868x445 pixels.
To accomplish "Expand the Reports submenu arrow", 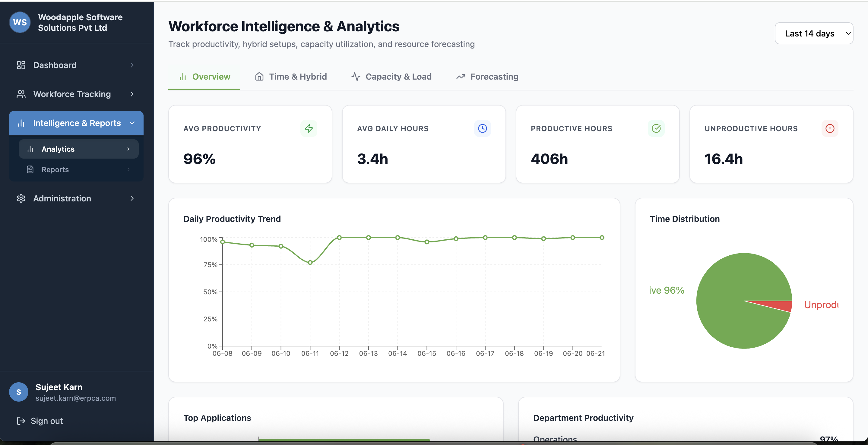I will pyautogui.click(x=128, y=169).
